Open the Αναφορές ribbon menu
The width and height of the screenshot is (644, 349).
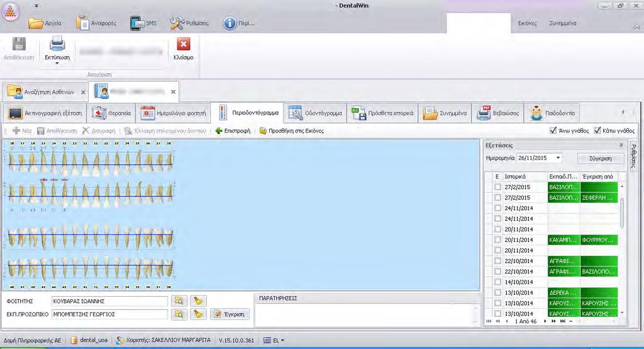pos(96,23)
